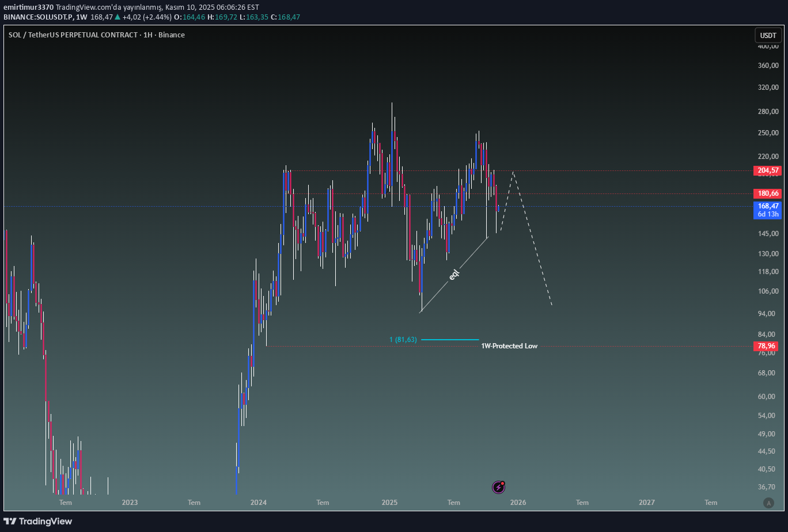Click the 2025 marker on time axis
Image resolution: width=788 pixels, height=532 pixels.
389,503
